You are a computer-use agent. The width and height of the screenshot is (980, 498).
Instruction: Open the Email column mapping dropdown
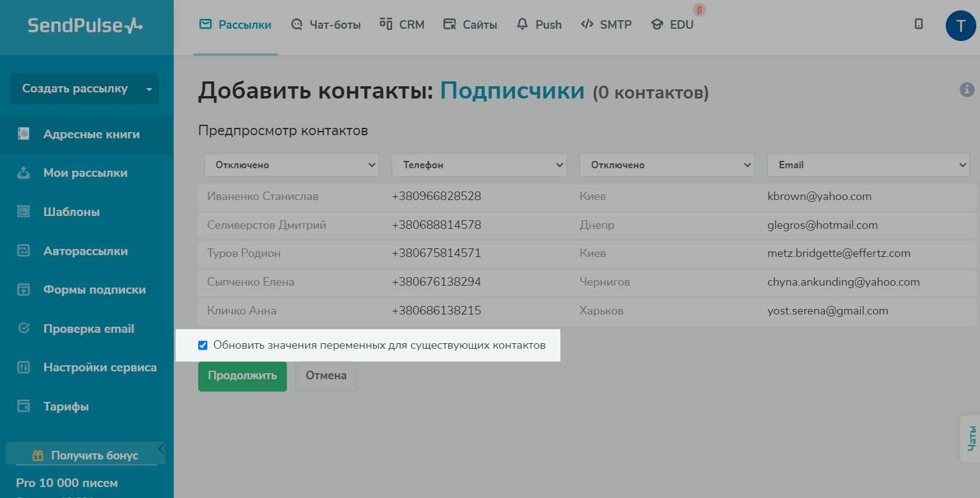[868, 165]
